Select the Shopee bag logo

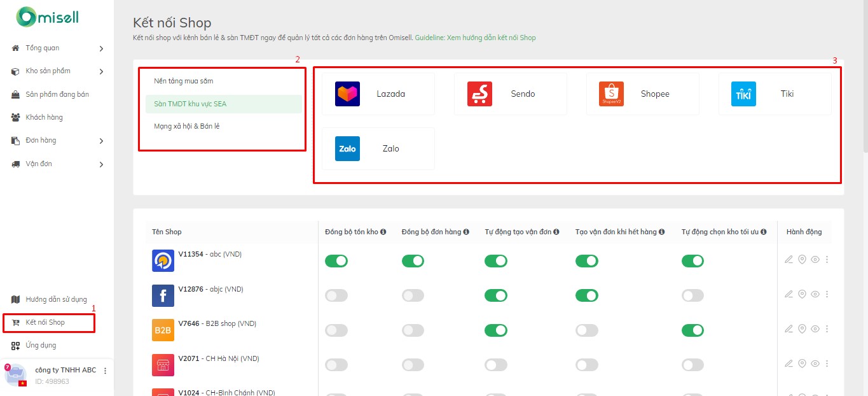(x=611, y=94)
